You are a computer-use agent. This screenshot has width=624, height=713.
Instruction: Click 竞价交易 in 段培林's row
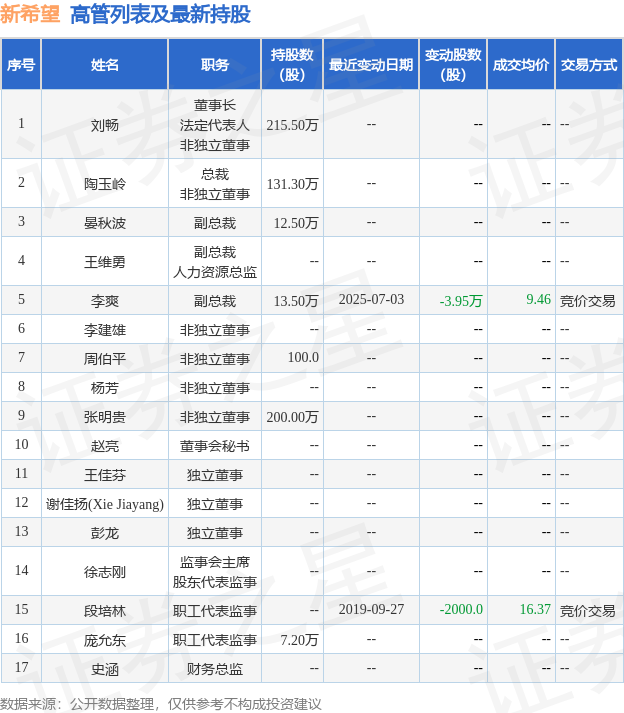tap(587, 611)
